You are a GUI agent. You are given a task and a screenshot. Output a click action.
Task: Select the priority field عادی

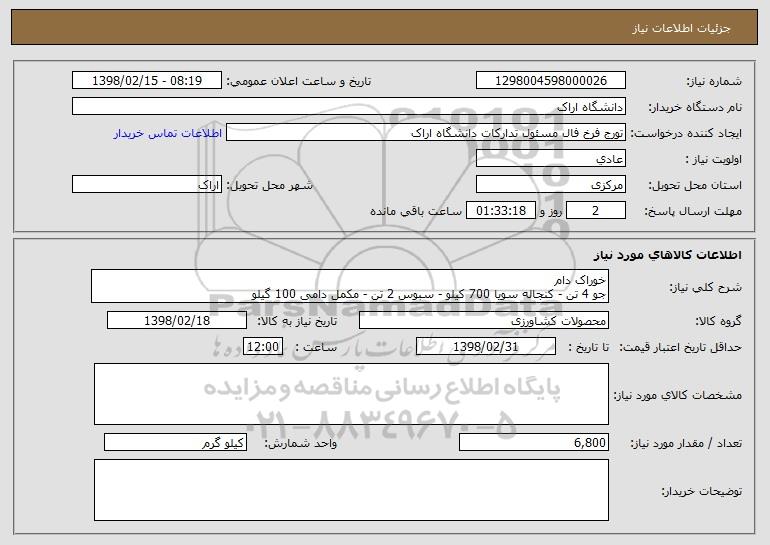pos(550,159)
